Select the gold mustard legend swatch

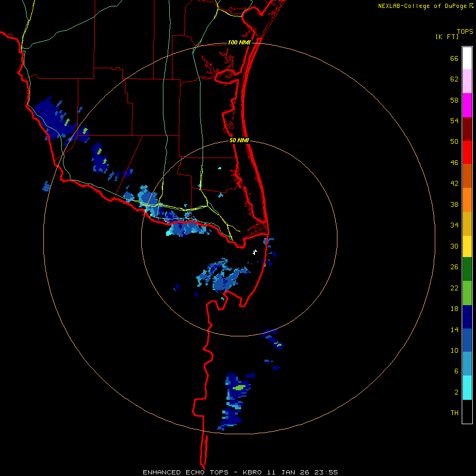tap(467, 224)
